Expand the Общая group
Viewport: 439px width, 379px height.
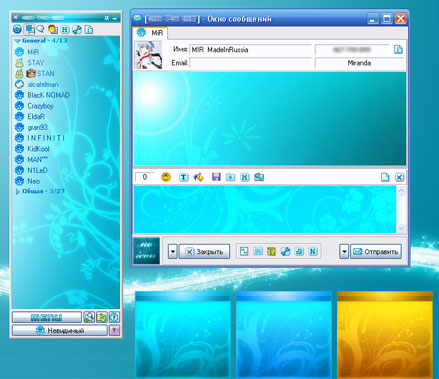18,192
